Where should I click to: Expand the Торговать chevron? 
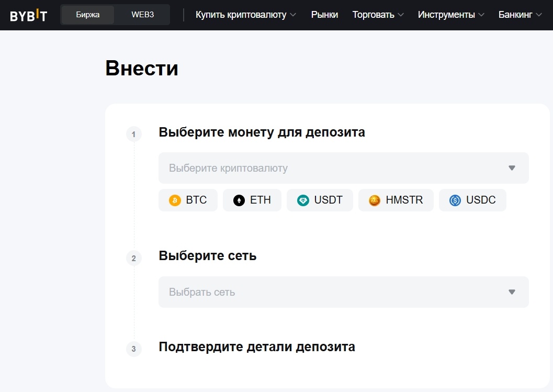(x=401, y=15)
